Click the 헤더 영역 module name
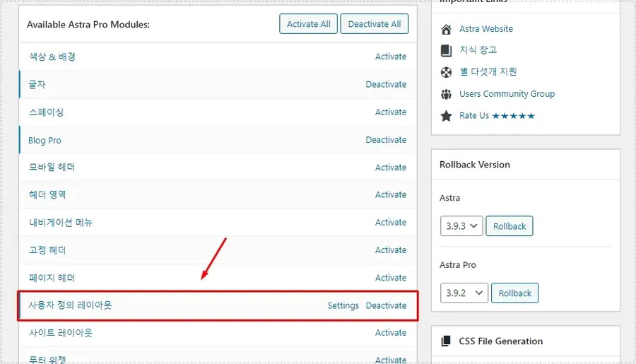Viewport: 636px width, 364px height. (x=47, y=195)
